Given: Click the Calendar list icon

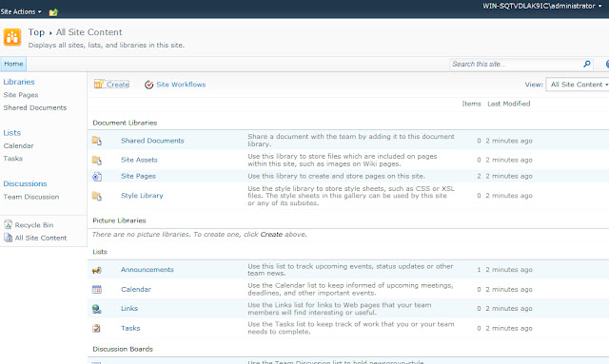Looking at the screenshot, I should (x=97, y=290).
